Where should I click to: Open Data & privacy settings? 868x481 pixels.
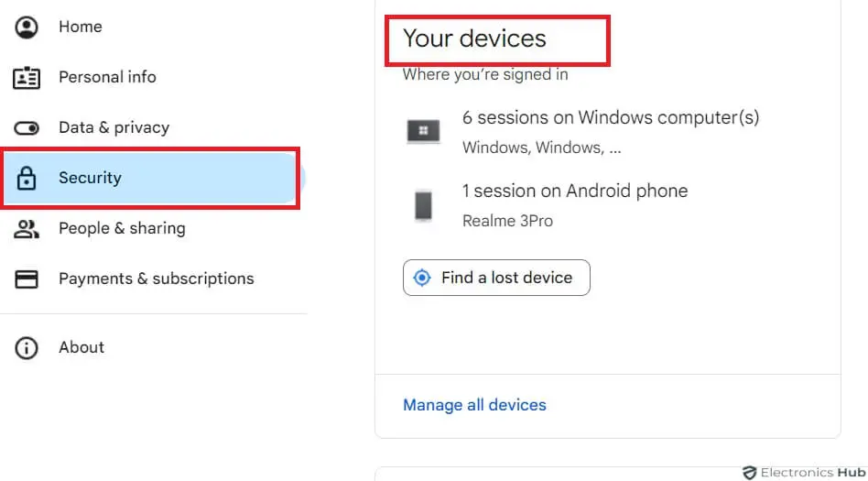coord(114,128)
